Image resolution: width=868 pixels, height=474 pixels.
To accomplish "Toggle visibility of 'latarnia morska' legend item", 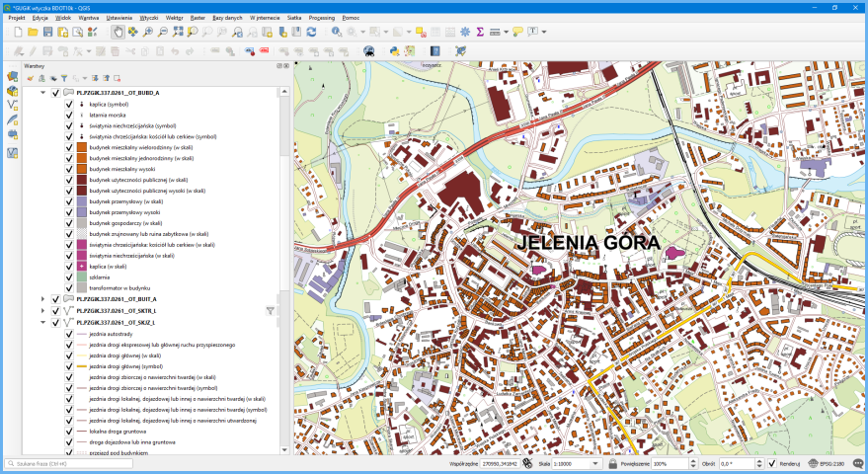I will click(69, 115).
